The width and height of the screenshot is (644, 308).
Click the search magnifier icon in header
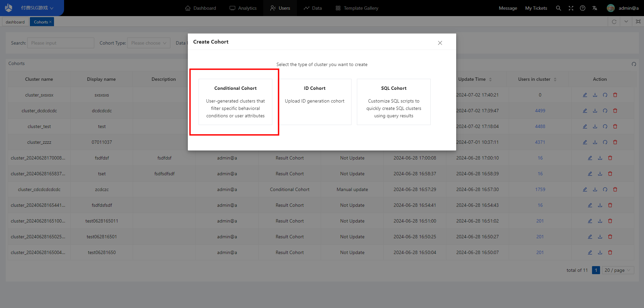(558, 8)
